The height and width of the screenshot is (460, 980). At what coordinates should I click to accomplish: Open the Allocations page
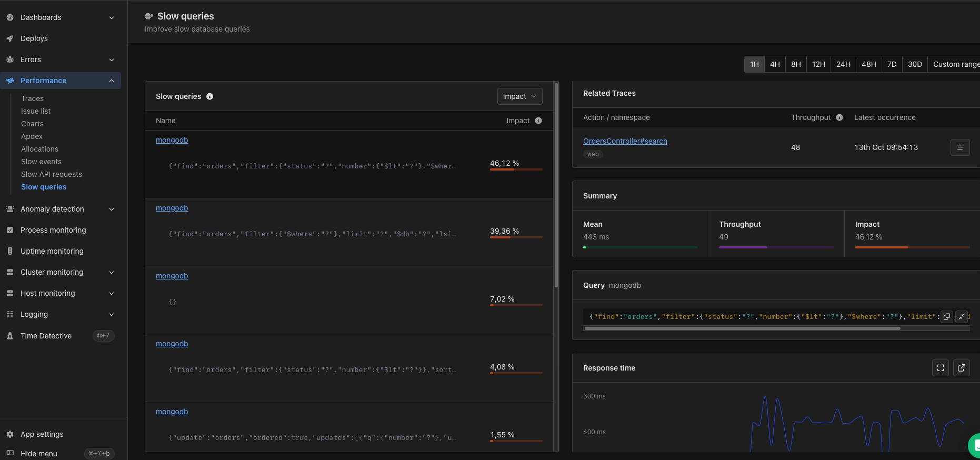(x=40, y=149)
